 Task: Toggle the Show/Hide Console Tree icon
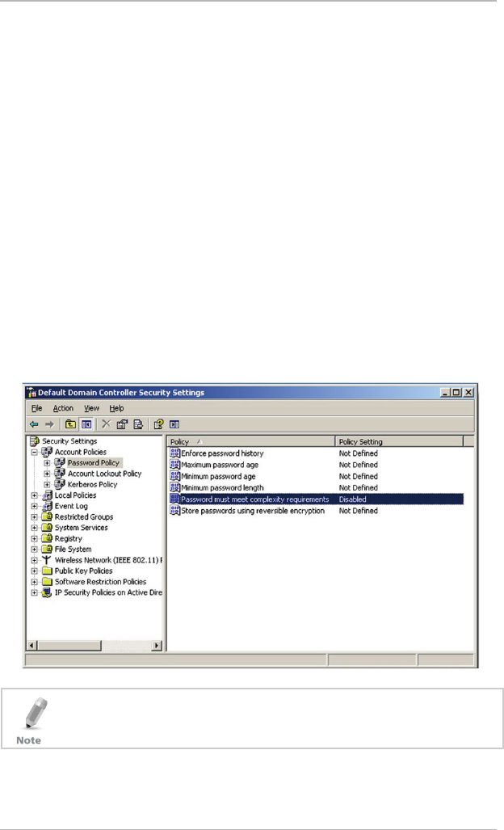tap(86, 424)
